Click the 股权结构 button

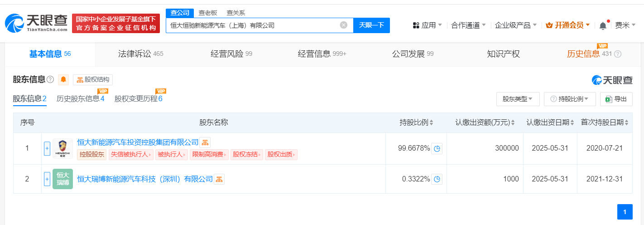pos(93,80)
